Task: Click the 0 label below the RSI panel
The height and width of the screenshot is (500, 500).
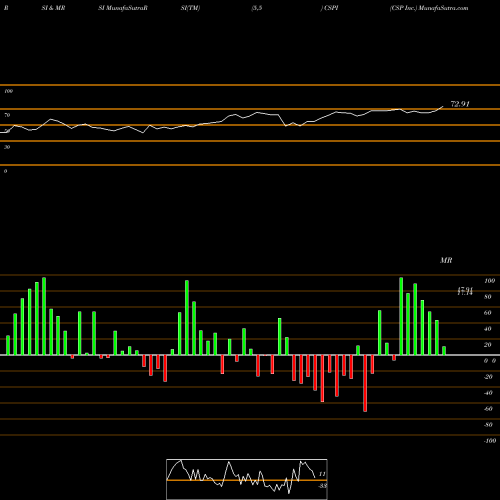Action: tap(5, 171)
